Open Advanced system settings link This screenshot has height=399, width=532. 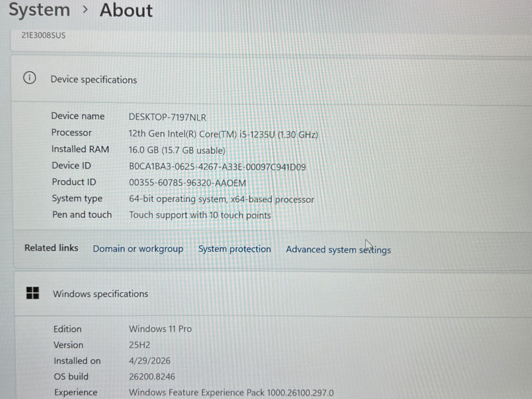(338, 250)
